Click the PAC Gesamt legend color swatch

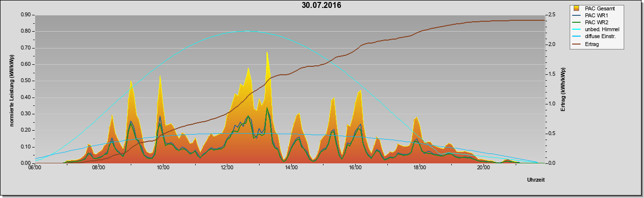[577, 8]
